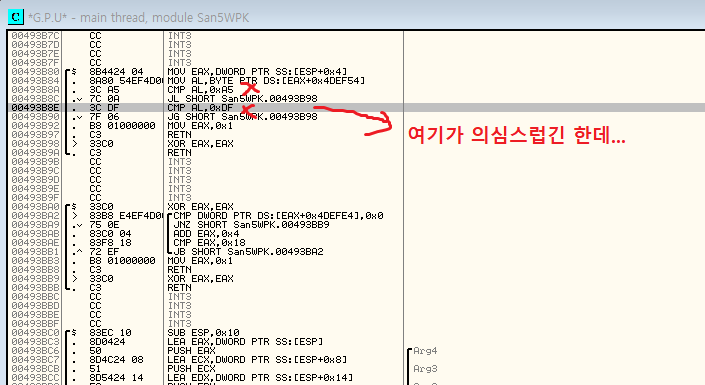The height and width of the screenshot is (385, 705).
Task: Click hex bytes 83EC 10 at 00493BC0
Action: (110, 332)
